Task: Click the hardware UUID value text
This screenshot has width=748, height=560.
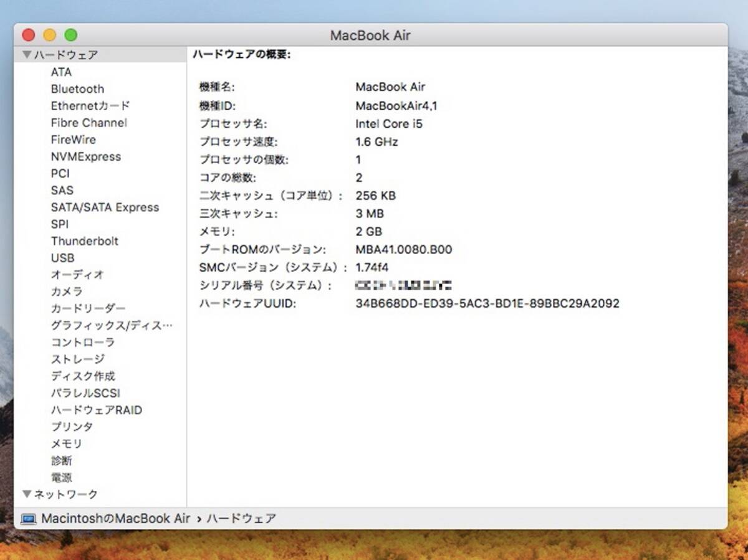Action: point(487,304)
